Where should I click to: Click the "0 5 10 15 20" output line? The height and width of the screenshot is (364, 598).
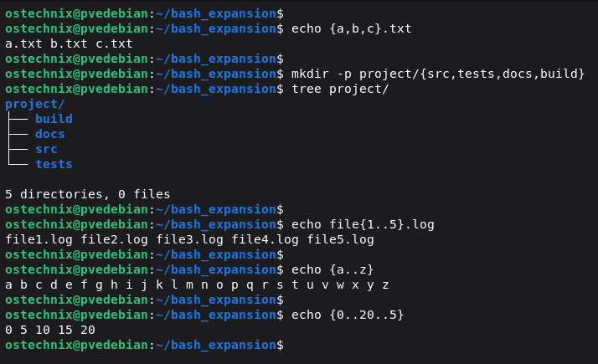[50, 330]
